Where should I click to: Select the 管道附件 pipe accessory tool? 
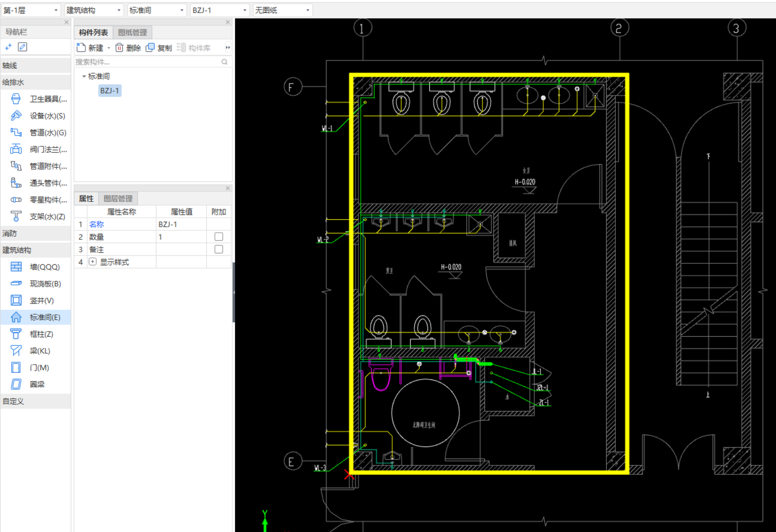point(36,166)
